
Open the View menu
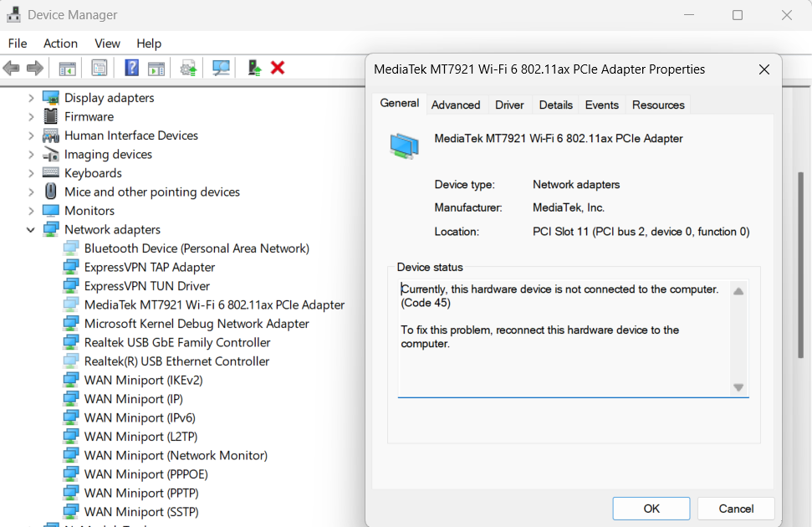coord(107,43)
